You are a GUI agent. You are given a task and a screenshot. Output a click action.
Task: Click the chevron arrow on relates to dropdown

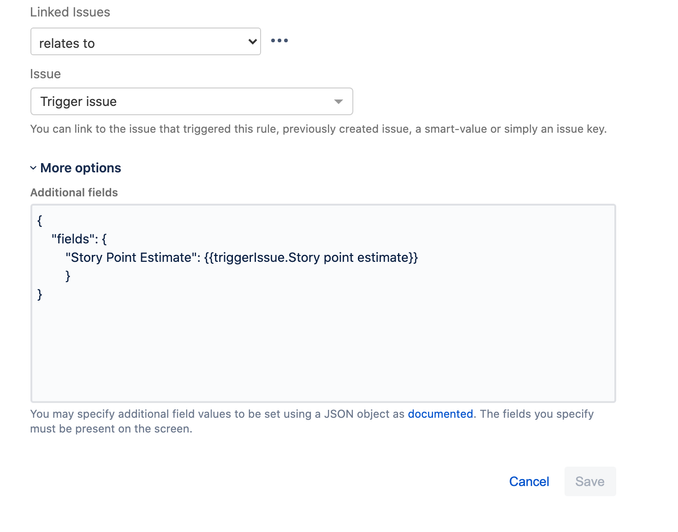(253, 42)
